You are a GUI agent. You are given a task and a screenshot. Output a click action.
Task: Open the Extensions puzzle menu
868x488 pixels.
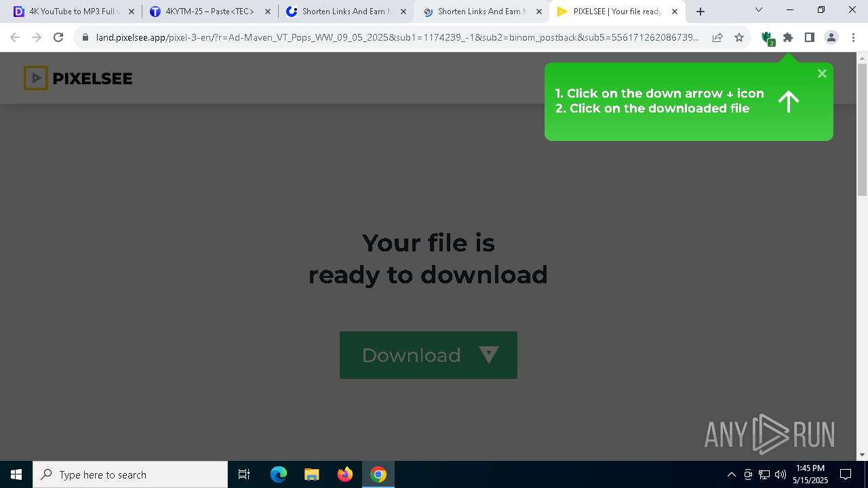pyautogui.click(x=788, y=37)
